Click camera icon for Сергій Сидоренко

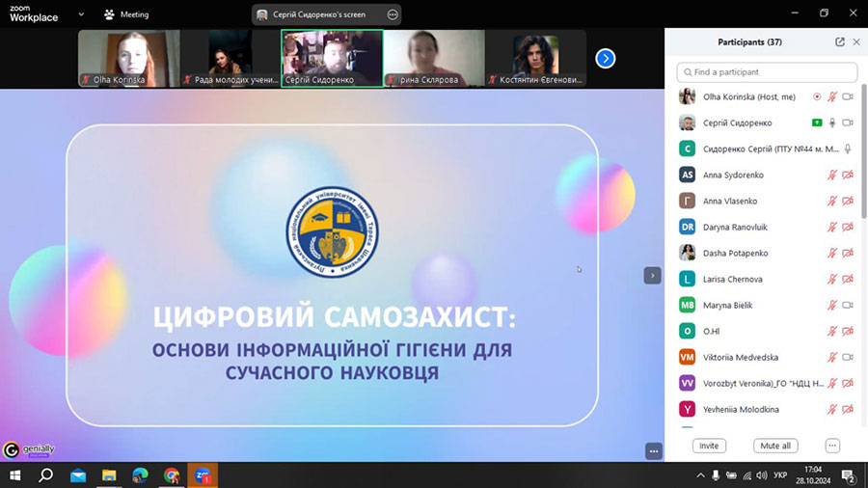pos(848,122)
